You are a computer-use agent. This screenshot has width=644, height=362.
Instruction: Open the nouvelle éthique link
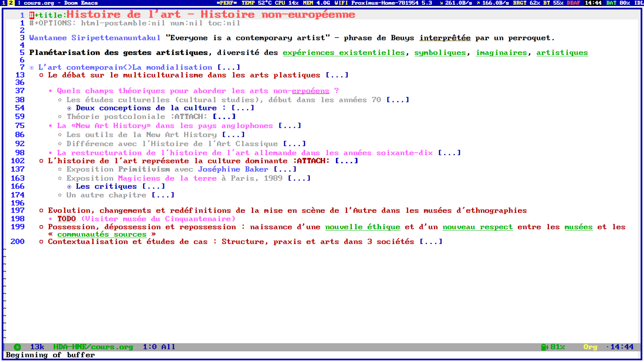pos(362,227)
